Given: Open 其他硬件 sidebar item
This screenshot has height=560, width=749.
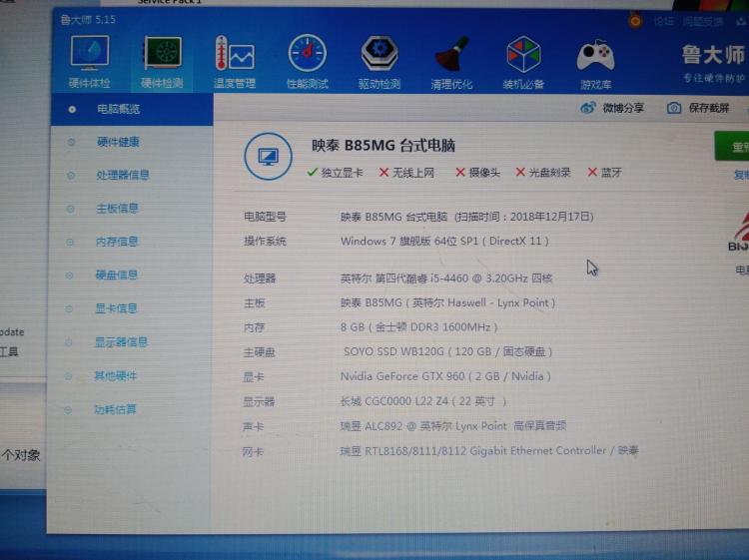Looking at the screenshot, I should [116, 375].
